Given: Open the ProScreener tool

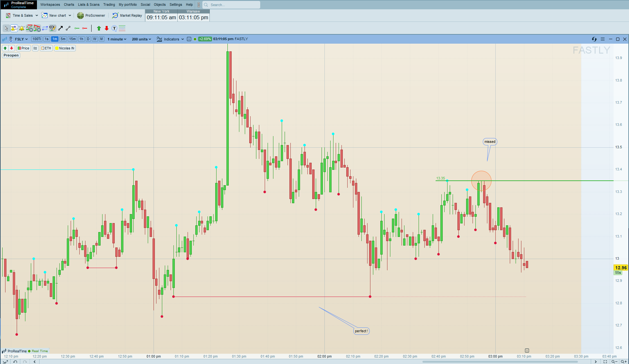Looking at the screenshot, I should 91,15.
